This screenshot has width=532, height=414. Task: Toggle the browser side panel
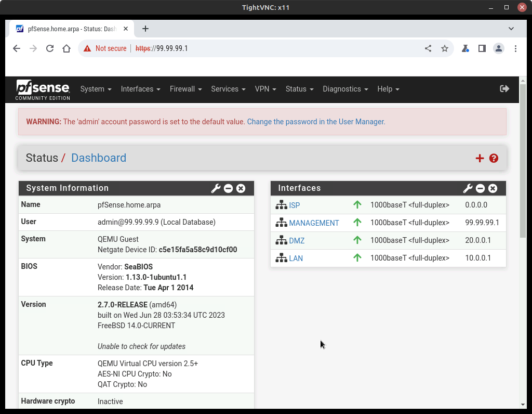click(x=482, y=48)
